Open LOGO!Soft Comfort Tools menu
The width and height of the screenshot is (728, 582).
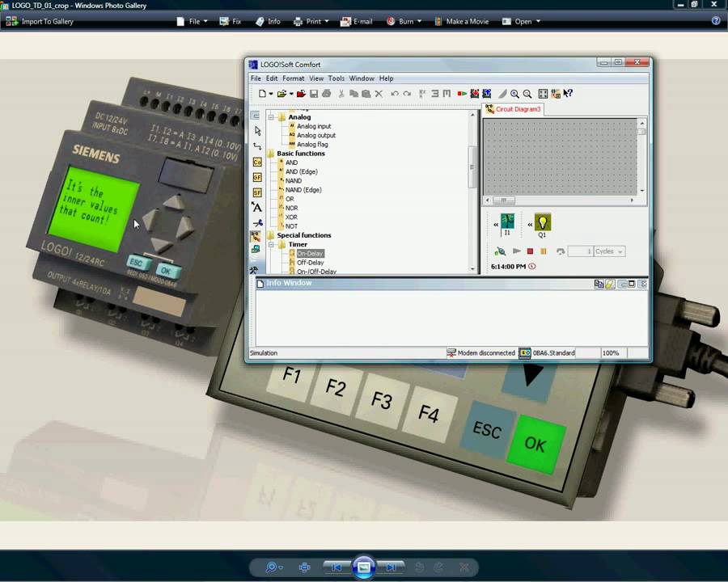pos(336,78)
